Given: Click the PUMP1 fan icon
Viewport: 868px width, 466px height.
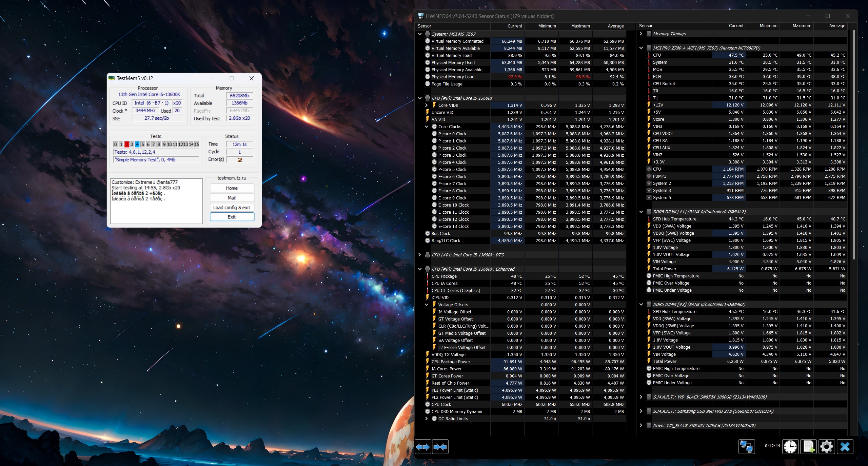Looking at the screenshot, I should [649, 176].
